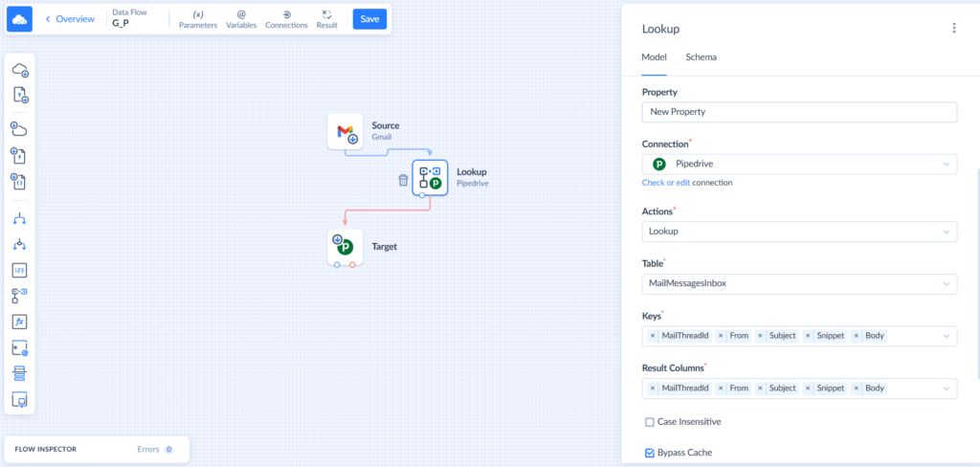
Task: Open Parameters in the top toolbar
Action: coord(198,19)
